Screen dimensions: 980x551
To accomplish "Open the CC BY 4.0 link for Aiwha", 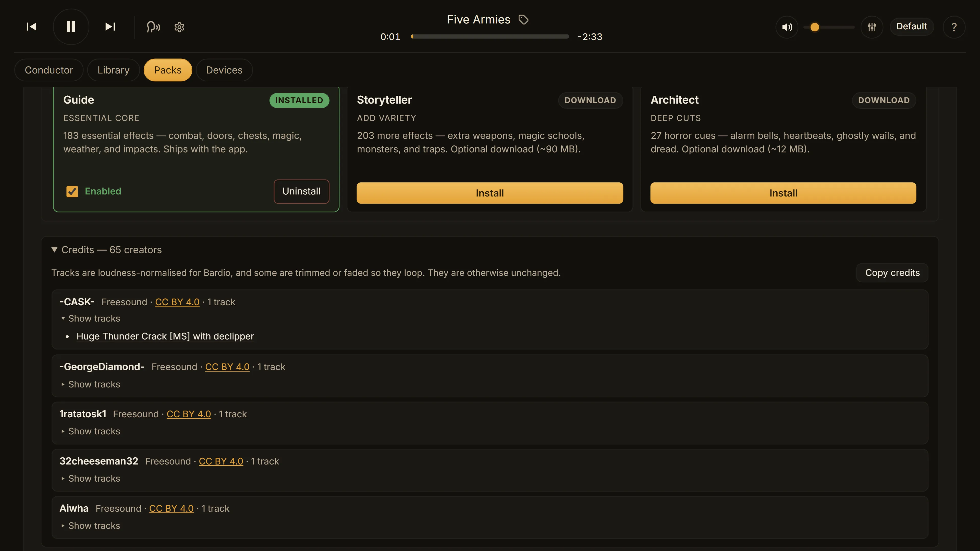I will [x=171, y=508].
